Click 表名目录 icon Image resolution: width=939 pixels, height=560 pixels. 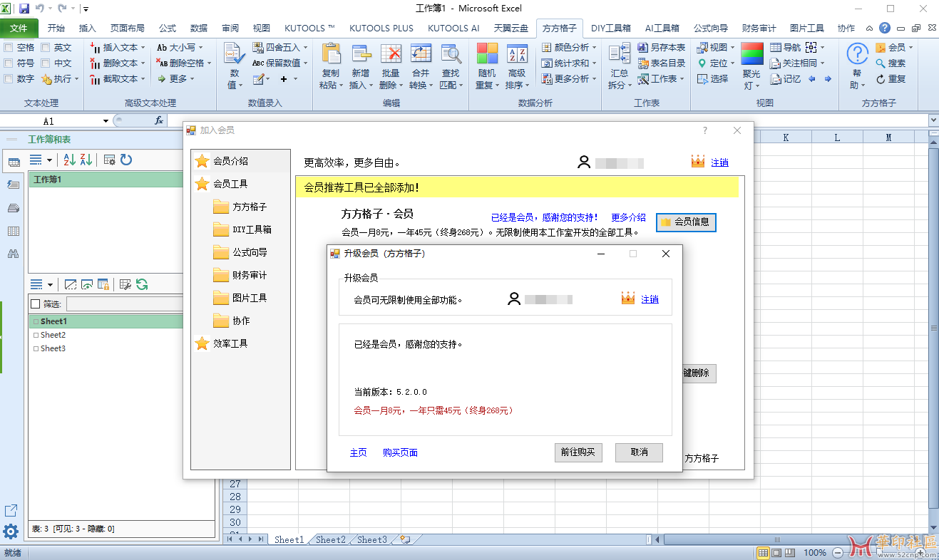point(642,63)
